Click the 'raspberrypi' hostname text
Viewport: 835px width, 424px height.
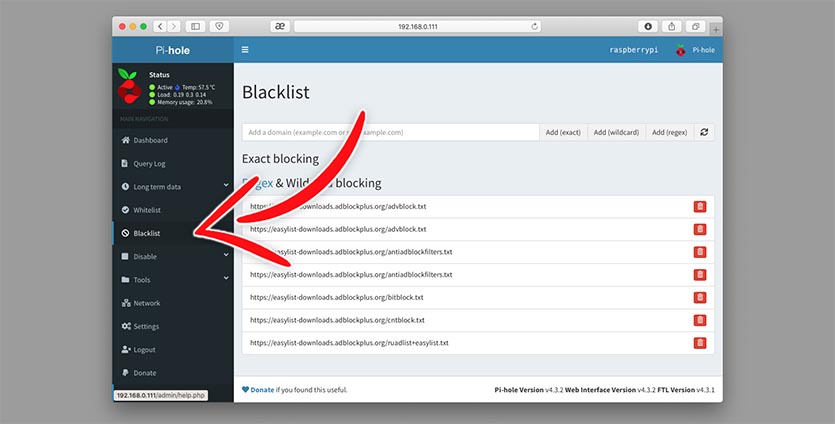click(x=634, y=50)
